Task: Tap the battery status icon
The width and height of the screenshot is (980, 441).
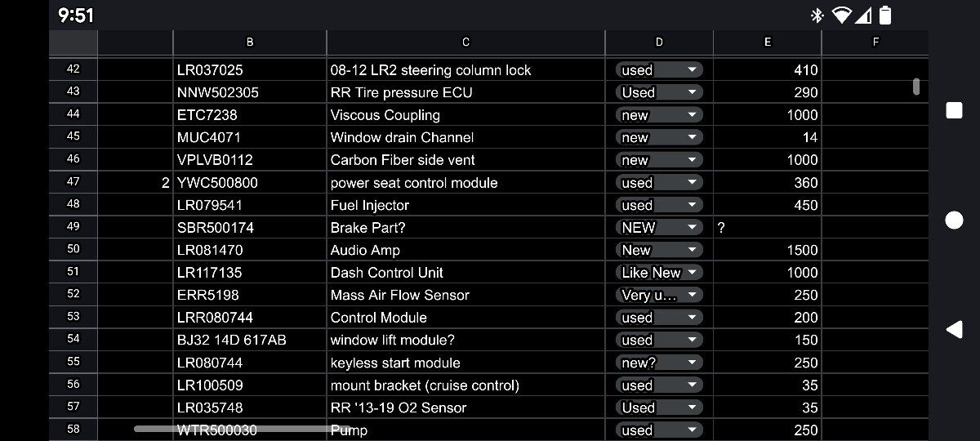Action: 885,16
